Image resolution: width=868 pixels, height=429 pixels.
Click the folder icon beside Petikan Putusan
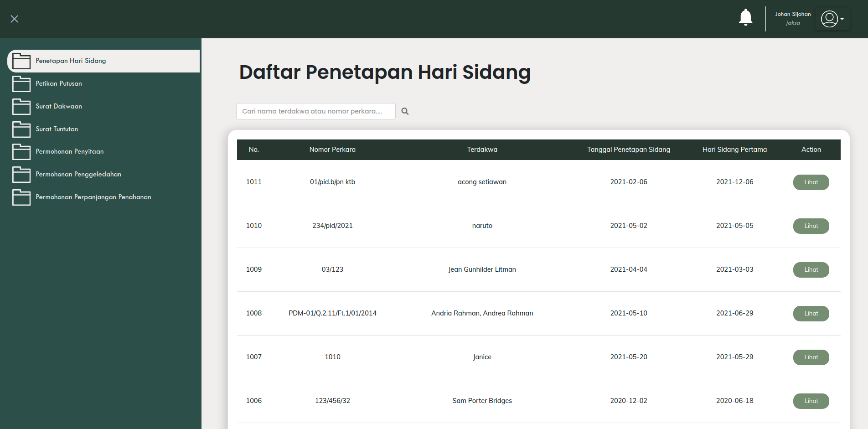point(21,83)
